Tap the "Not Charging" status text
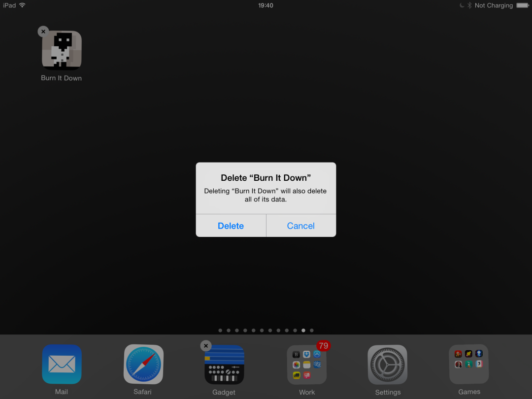Viewport: 532px width, 399px height. [x=494, y=5]
